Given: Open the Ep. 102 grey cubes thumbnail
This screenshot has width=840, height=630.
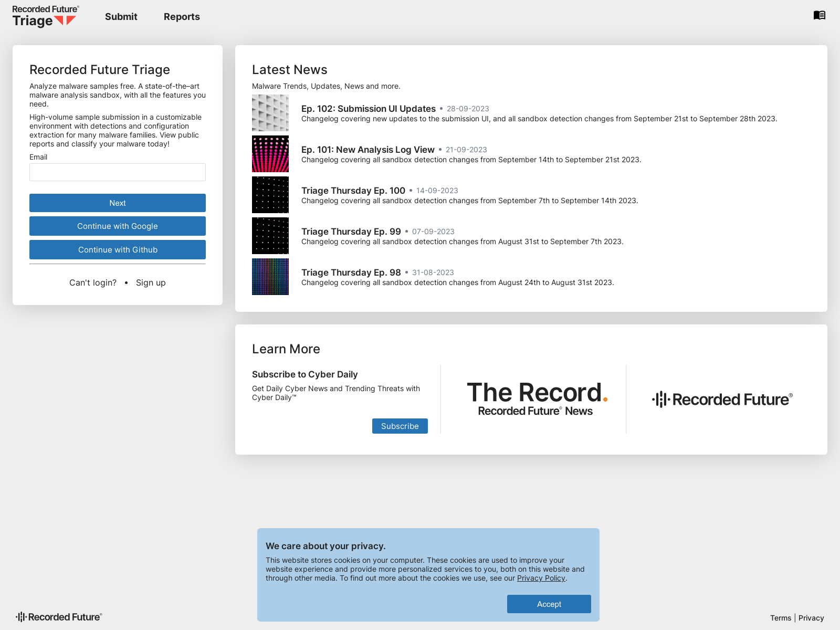Looking at the screenshot, I should click(270, 113).
